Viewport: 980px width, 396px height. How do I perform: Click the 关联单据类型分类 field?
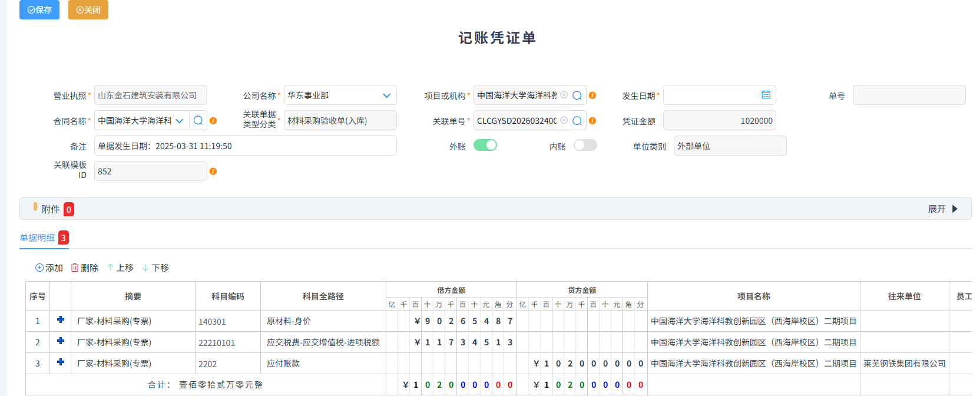pos(340,121)
